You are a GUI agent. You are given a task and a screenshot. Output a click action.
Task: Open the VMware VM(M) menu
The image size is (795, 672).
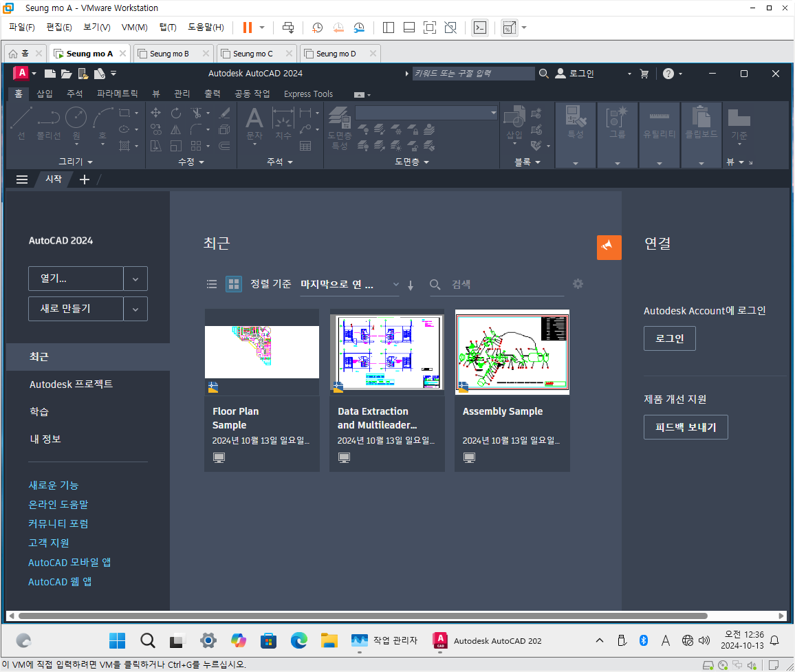[x=134, y=28]
